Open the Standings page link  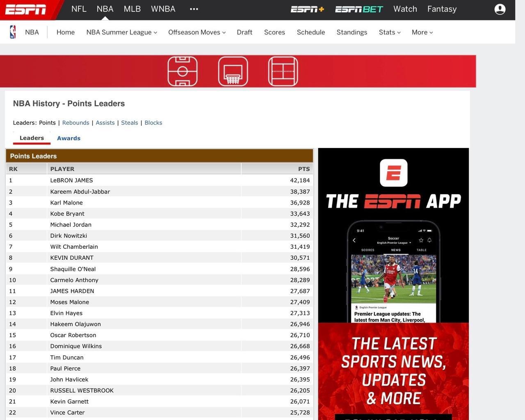352,32
